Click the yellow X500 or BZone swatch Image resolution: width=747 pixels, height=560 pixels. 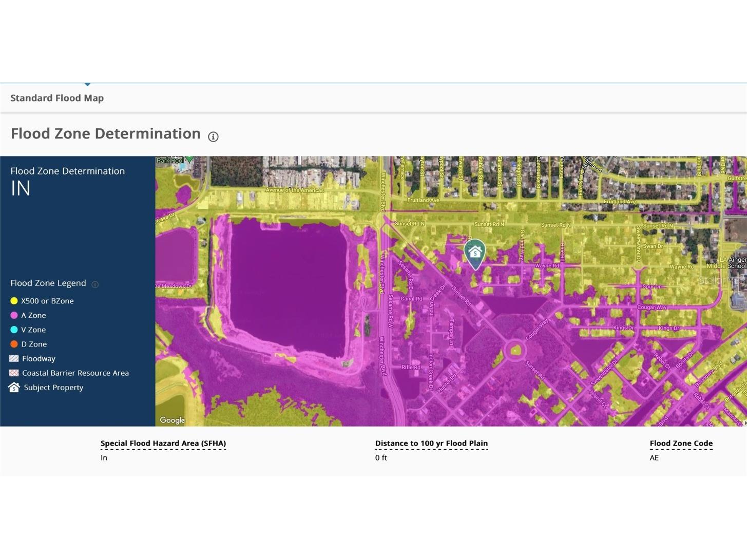(x=14, y=301)
